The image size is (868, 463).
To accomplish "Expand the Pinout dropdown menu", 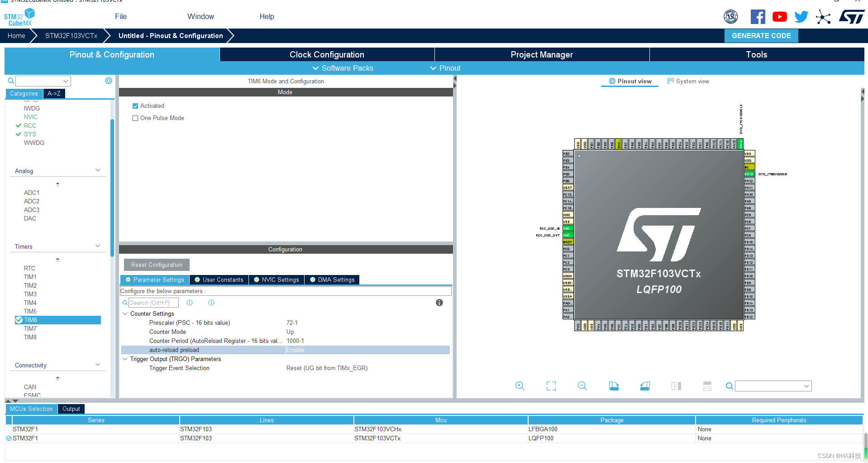I will (x=445, y=68).
